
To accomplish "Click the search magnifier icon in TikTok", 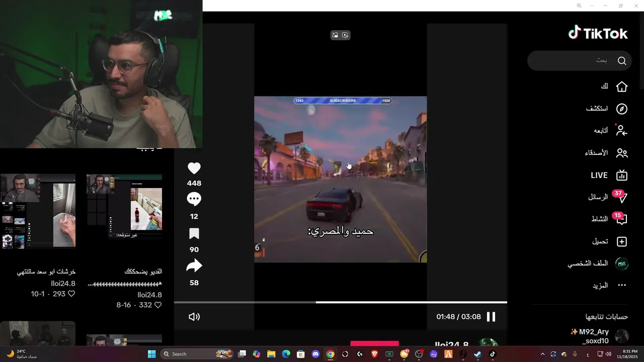I will click(x=622, y=61).
